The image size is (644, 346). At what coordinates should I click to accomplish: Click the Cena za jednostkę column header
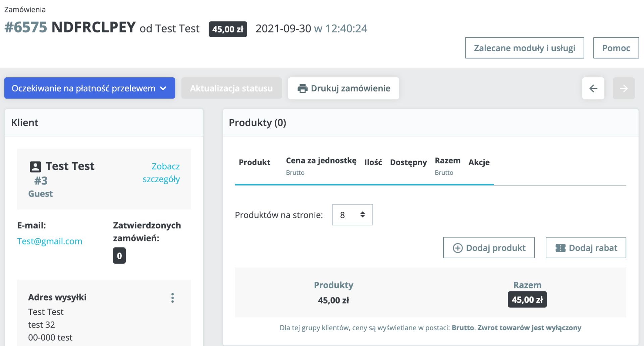coord(321,161)
